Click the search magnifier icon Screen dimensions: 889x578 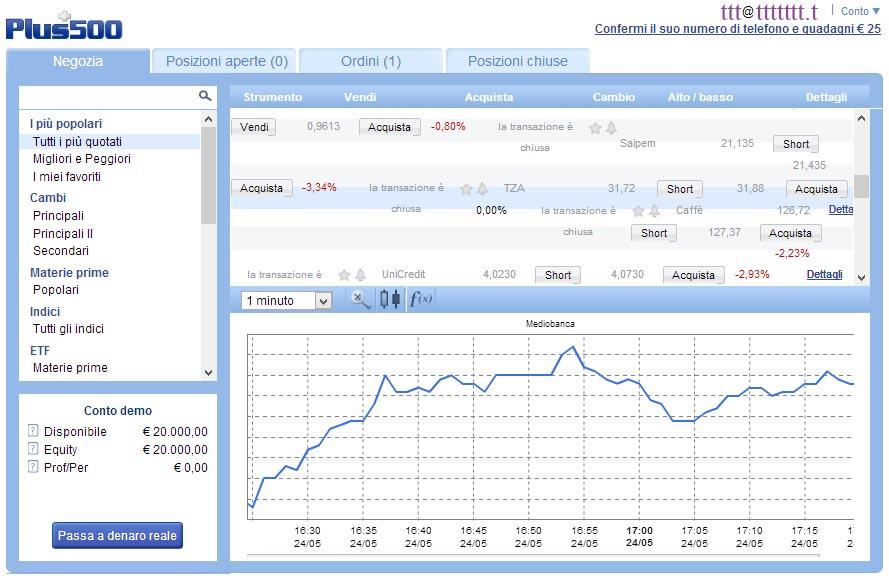(x=205, y=96)
